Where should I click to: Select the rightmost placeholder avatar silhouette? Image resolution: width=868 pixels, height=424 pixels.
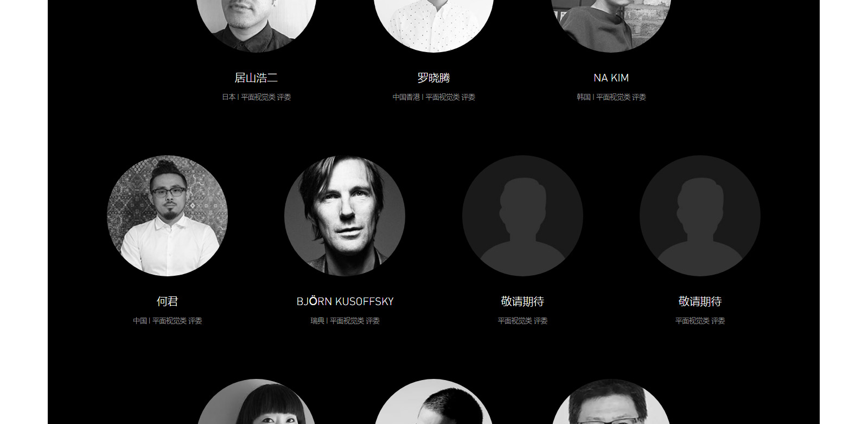tap(700, 216)
